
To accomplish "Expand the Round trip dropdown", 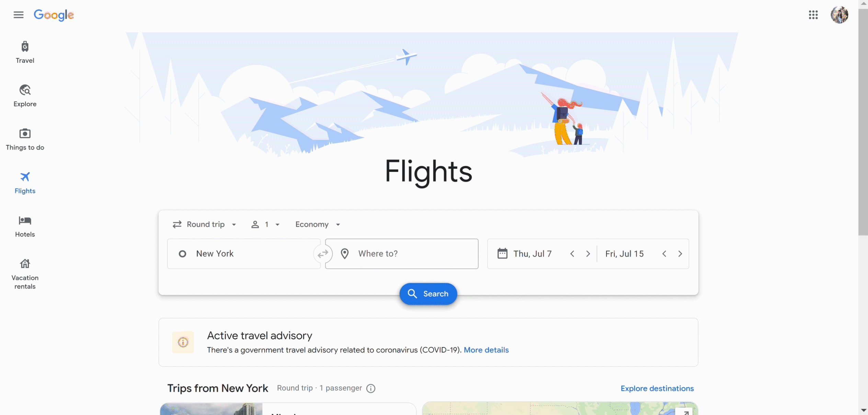I will [x=205, y=224].
